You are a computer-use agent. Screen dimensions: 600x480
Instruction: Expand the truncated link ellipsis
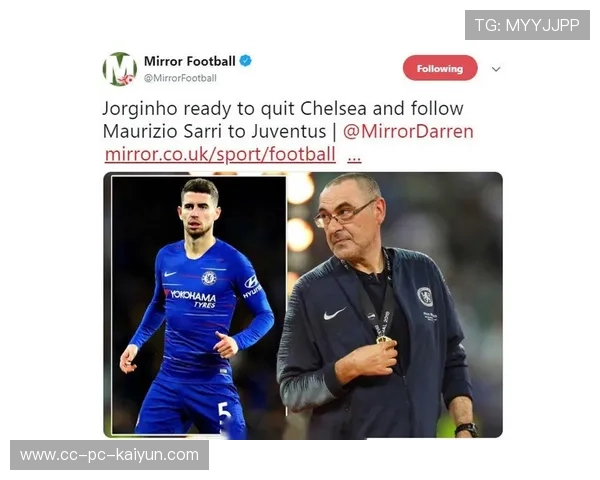tap(354, 156)
